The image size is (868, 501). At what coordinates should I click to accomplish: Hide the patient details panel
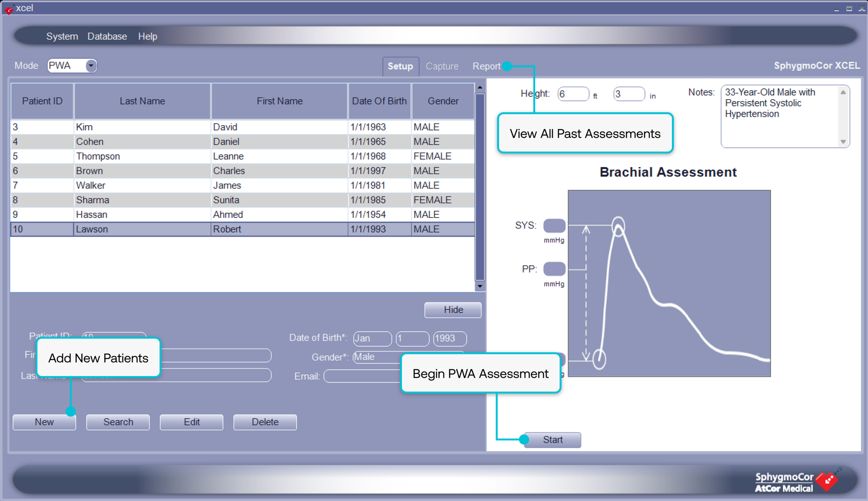pos(453,310)
